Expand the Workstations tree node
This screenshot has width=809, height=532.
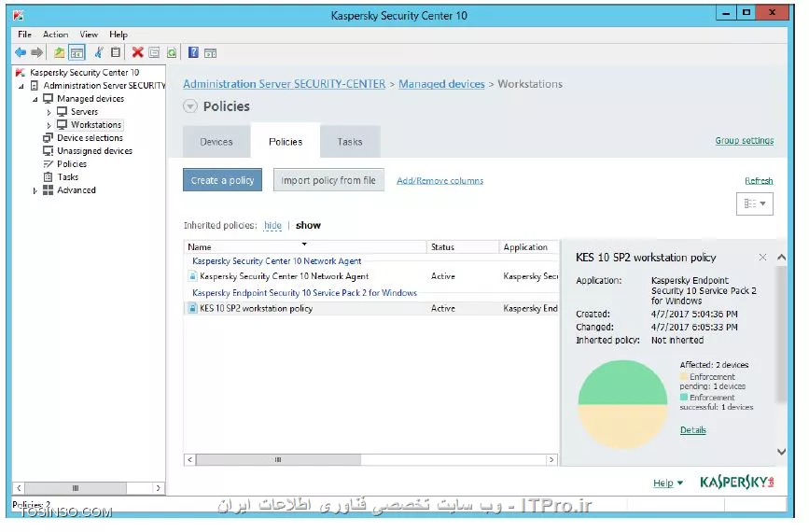click(x=49, y=125)
